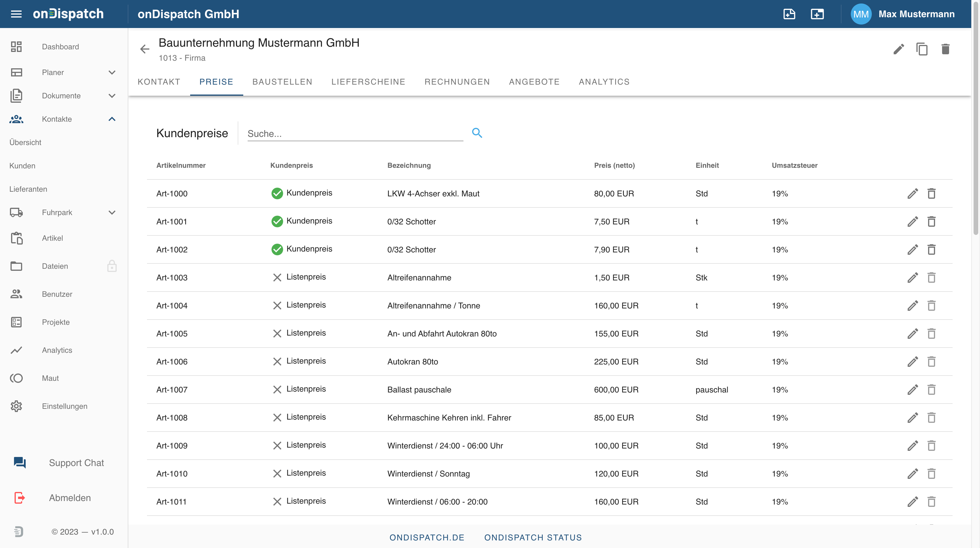Collapse the Kontakte sidebar section
This screenshot has height=548, width=980.
[112, 119]
